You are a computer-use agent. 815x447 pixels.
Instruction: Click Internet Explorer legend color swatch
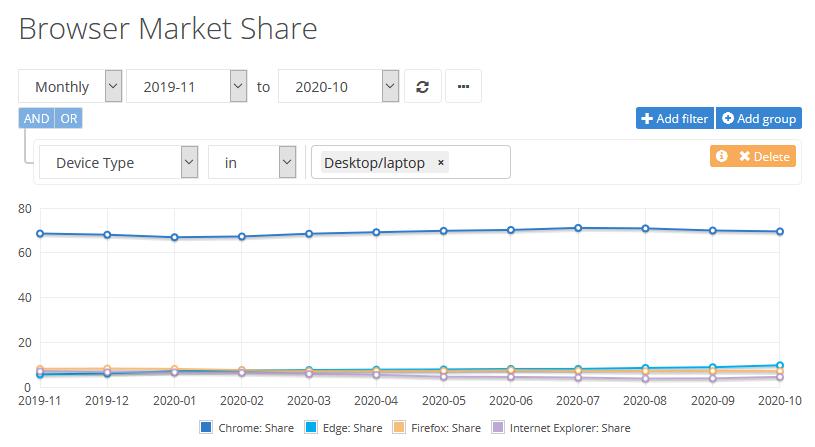click(x=498, y=427)
